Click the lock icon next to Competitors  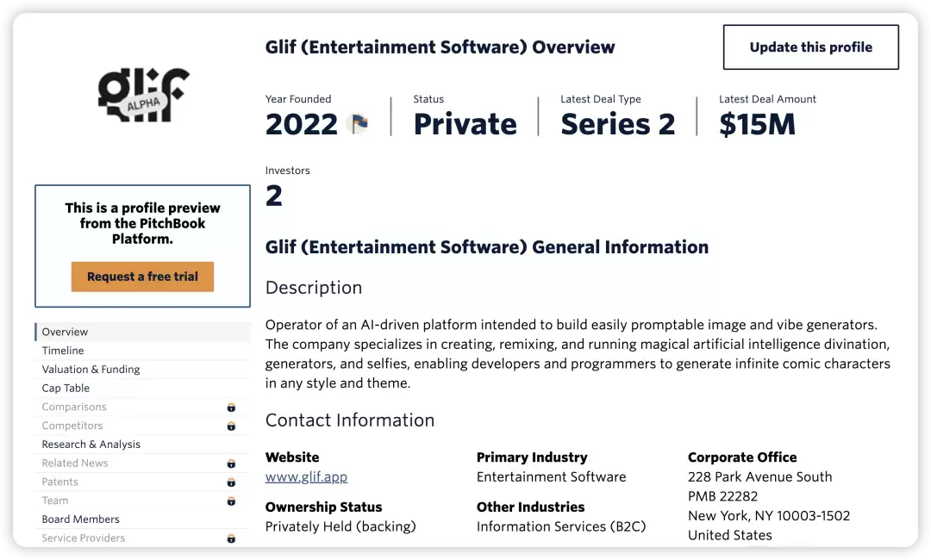[x=231, y=426]
